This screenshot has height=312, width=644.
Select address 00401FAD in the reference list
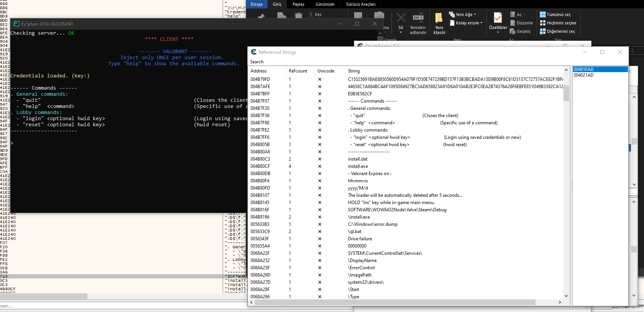click(600, 69)
